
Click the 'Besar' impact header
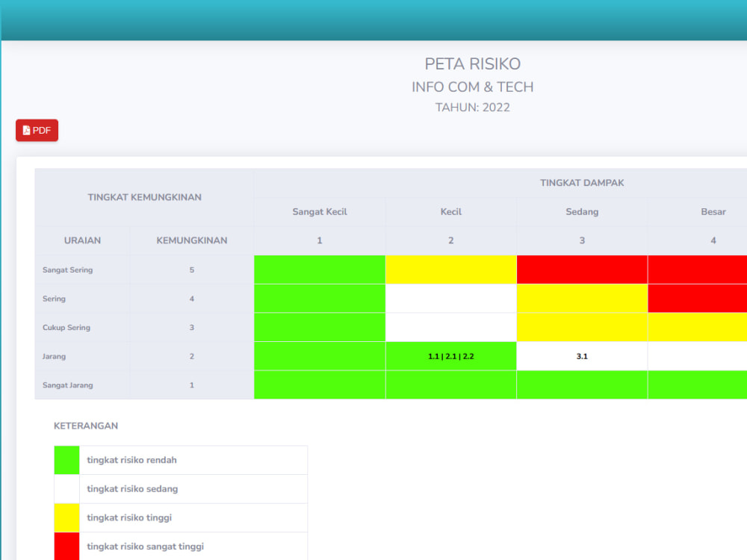(x=713, y=212)
